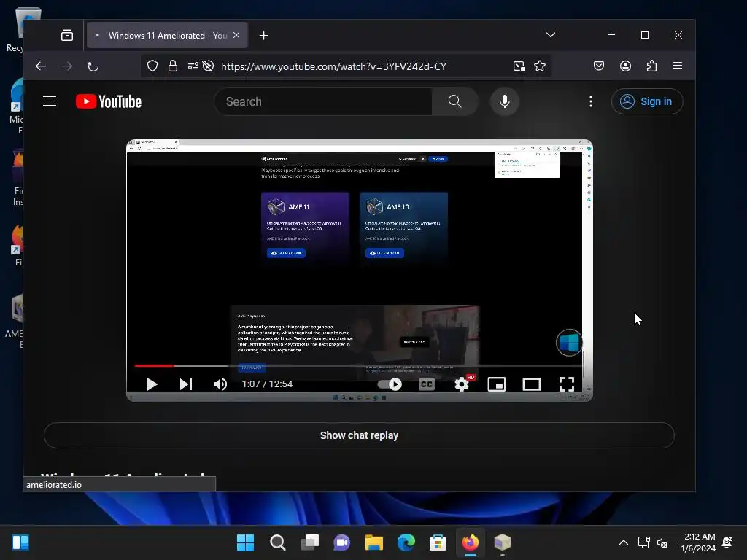
Task: Open the tracking protection shield panel
Action: [x=152, y=66]
